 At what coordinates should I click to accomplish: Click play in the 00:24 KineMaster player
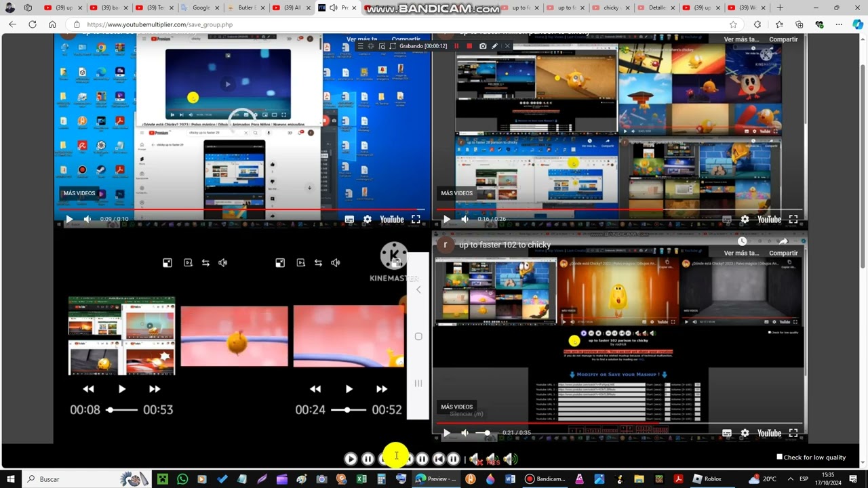(x=349, y=389)
